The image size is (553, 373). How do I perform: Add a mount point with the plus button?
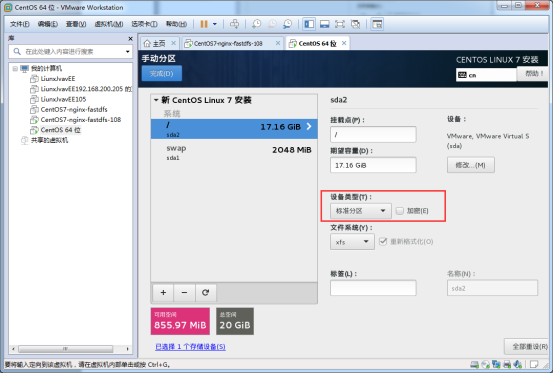163,293
